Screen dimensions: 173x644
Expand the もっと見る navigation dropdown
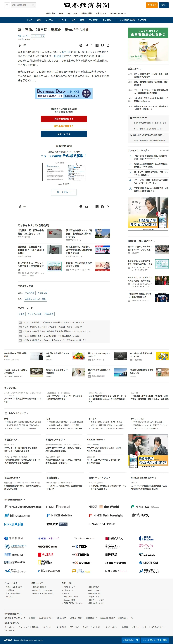[108, 20]
